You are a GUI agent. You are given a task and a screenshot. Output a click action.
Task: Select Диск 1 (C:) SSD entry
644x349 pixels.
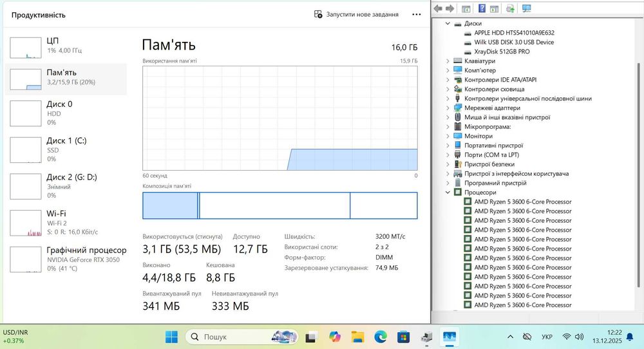pyautogui.click(x=66, y=150)
